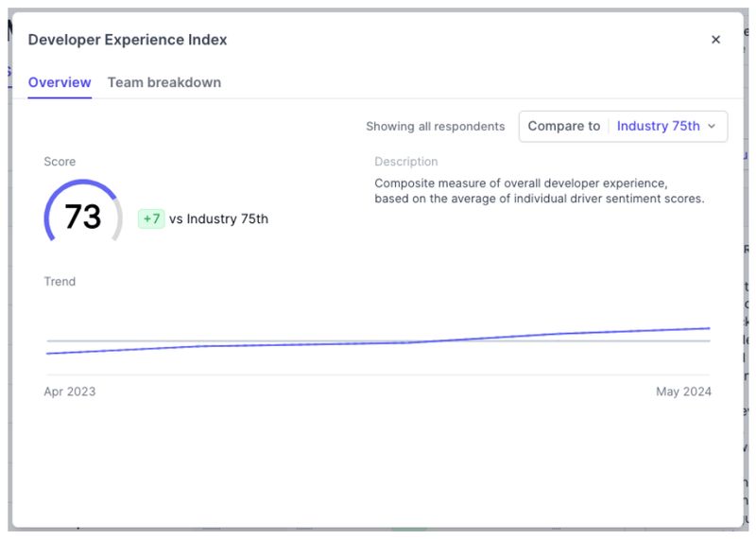Viewport: 756px width, 540px height.
Task: Click the Showing all respondents text
Action: coord(435,127)
